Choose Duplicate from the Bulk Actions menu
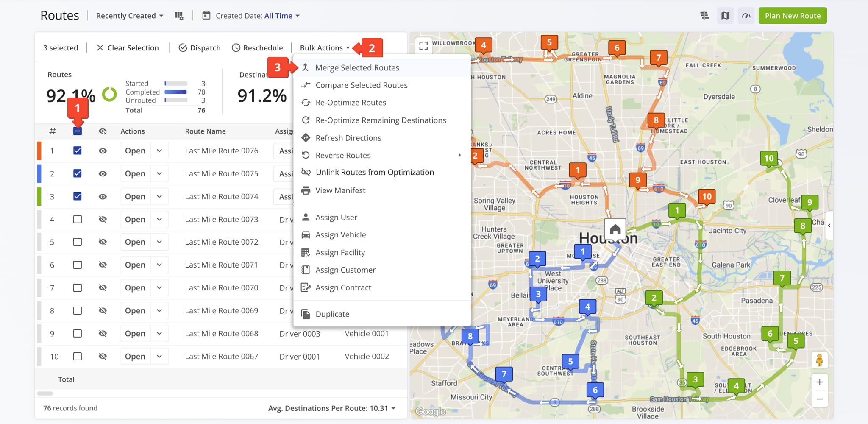The width and height of the screenshot is (868, 424). coord(332,314)
